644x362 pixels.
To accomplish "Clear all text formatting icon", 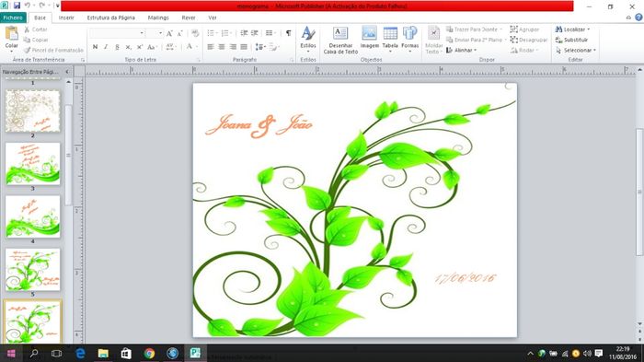I will pos(195,33).
